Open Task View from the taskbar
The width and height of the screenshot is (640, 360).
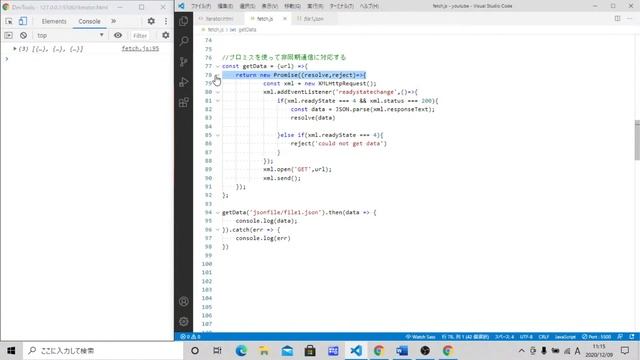[218, 351]
